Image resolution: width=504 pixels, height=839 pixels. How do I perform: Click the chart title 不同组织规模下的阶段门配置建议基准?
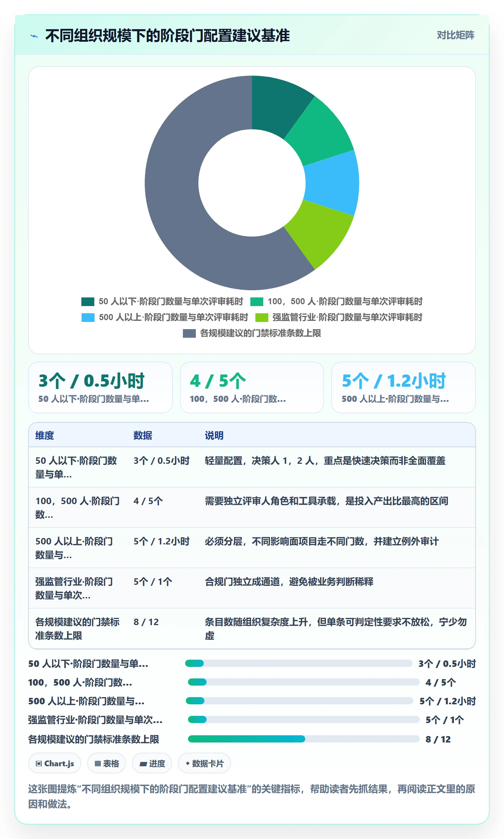(167, 36)
